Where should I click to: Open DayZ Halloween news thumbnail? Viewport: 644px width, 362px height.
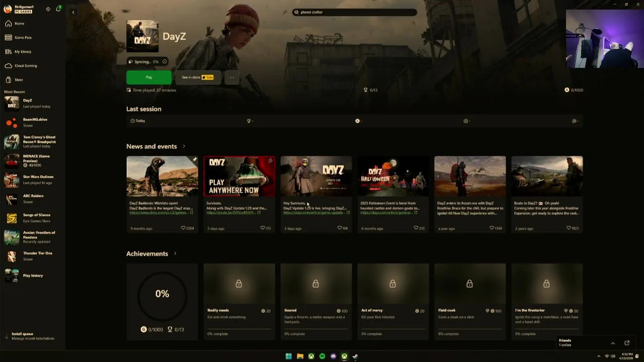pos(393,176)
